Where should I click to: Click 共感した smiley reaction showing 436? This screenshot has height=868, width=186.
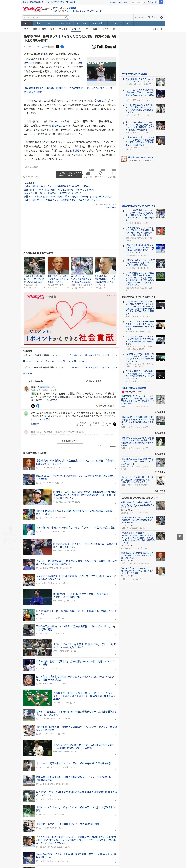81,424
